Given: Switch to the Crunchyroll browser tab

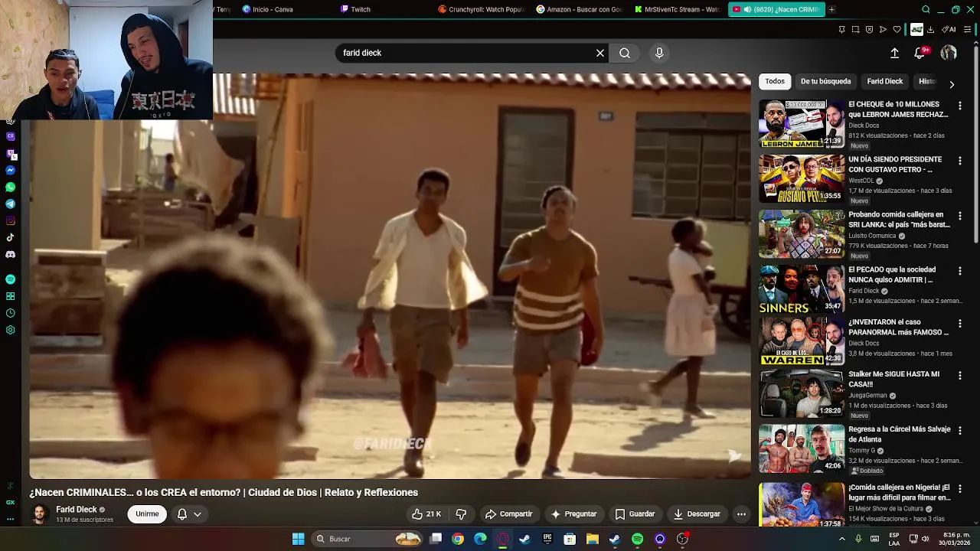Looking at the screenshot, I should [x=481, y=9].
